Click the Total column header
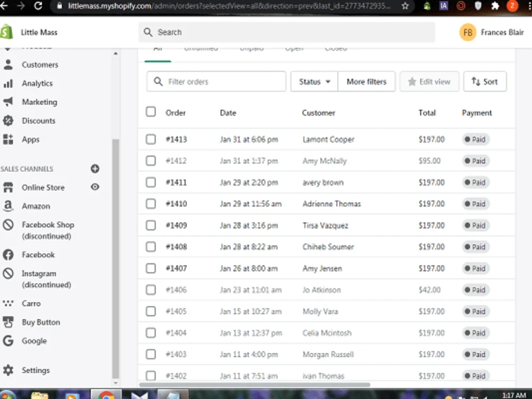The height and width of the screenshot is (399, 532). point(427,113)
